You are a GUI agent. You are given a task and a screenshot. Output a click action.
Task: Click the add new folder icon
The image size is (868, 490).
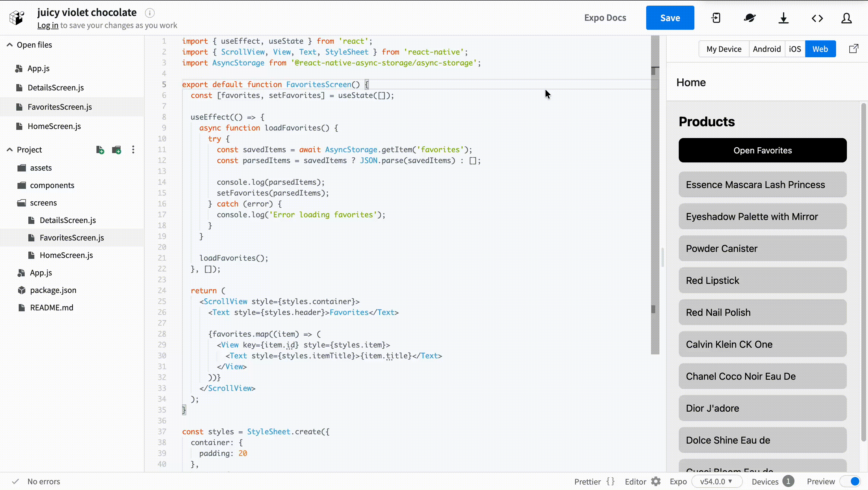click(117, 150)
